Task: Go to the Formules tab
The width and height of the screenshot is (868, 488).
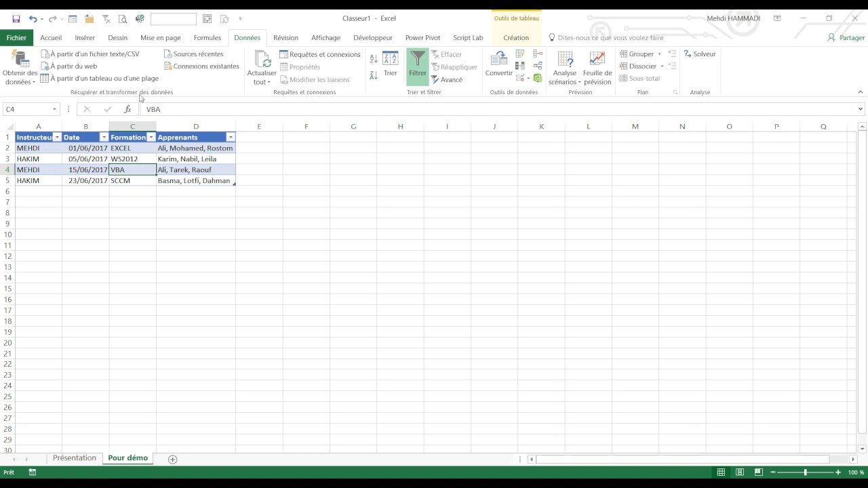Action: point(208,38)
